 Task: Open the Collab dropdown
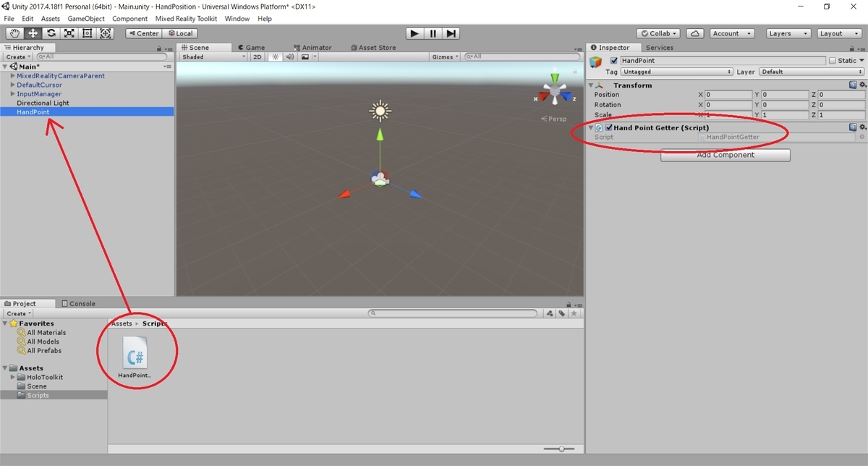click(x=660, y=33)
